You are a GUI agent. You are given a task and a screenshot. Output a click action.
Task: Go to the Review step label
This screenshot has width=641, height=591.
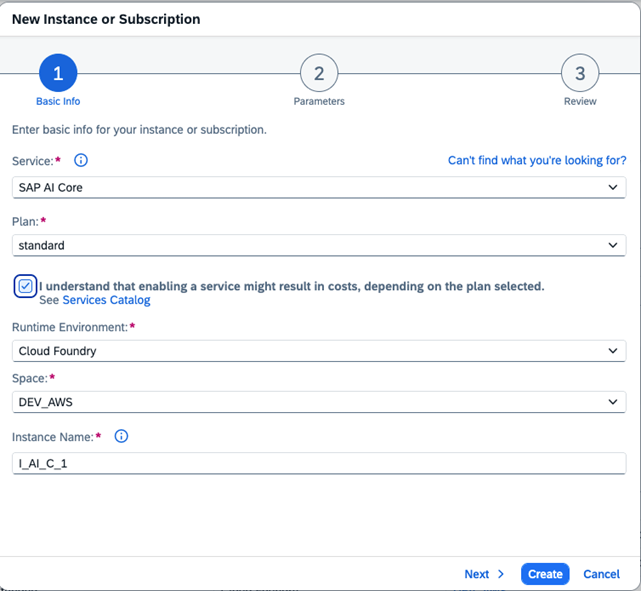580,102
